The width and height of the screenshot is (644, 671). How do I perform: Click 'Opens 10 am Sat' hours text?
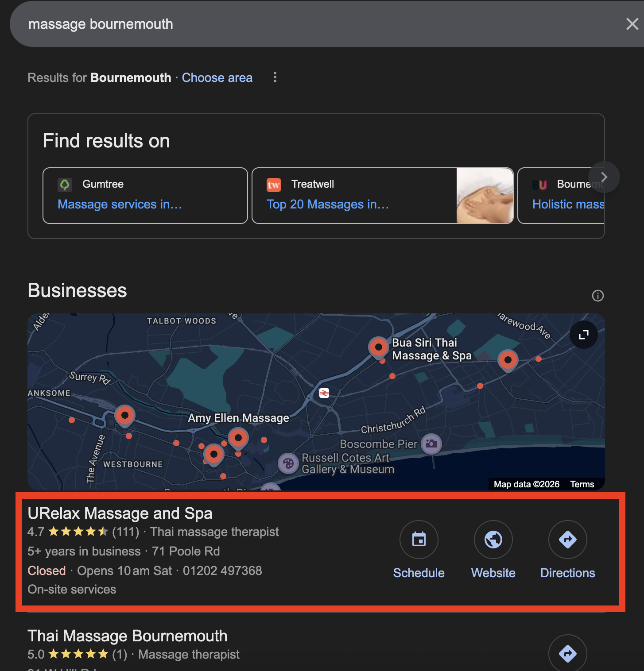[x=124, y=571]
